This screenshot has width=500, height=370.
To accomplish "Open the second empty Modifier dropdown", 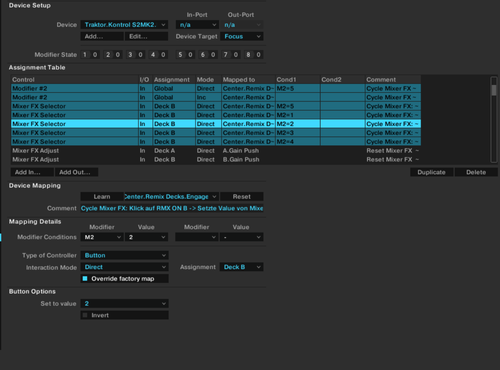I will [x=197, y=237].
